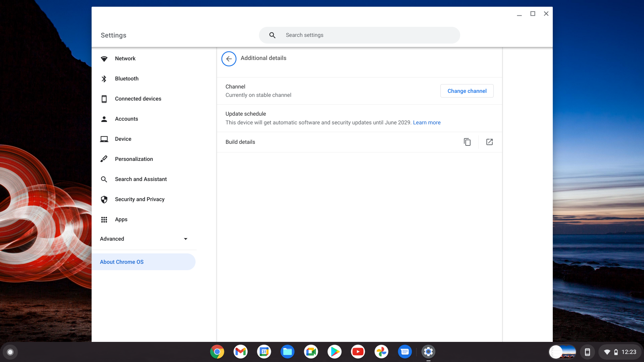Open YouTube from taskbar
This screenshot has height=362, width=644.
[357, 351]
